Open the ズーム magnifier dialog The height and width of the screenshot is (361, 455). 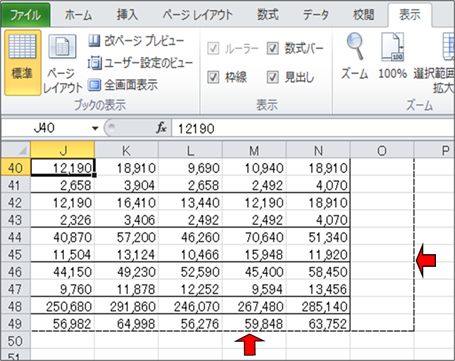pos(355,57)
